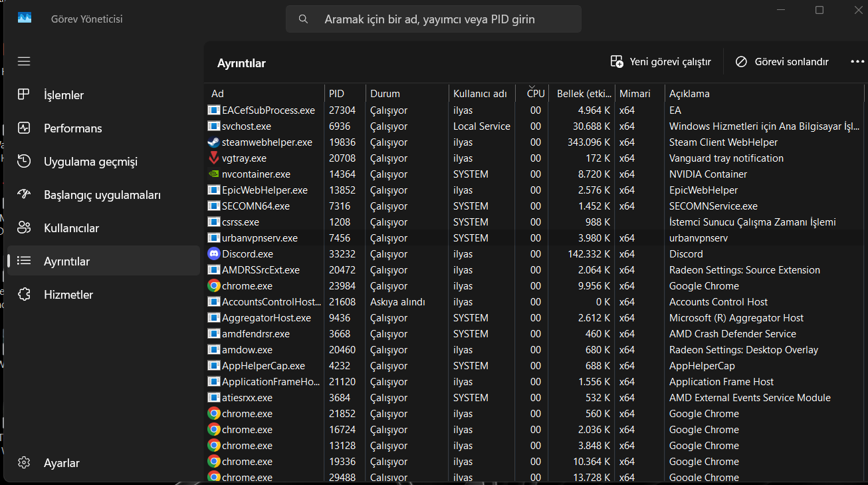Select the Discord.exe process name
This screenshot has width=868, height=485.
(247, 254)
